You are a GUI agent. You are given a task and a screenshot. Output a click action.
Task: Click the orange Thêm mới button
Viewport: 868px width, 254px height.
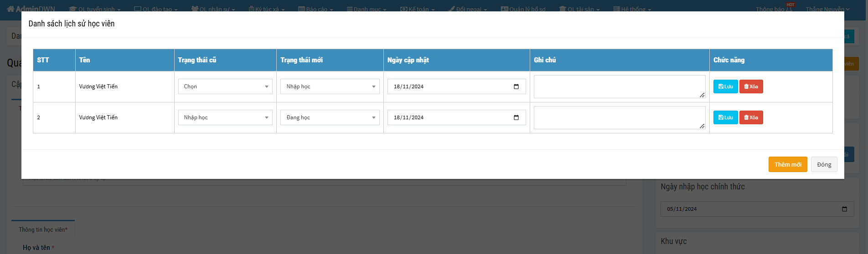(x=787, y=164)
